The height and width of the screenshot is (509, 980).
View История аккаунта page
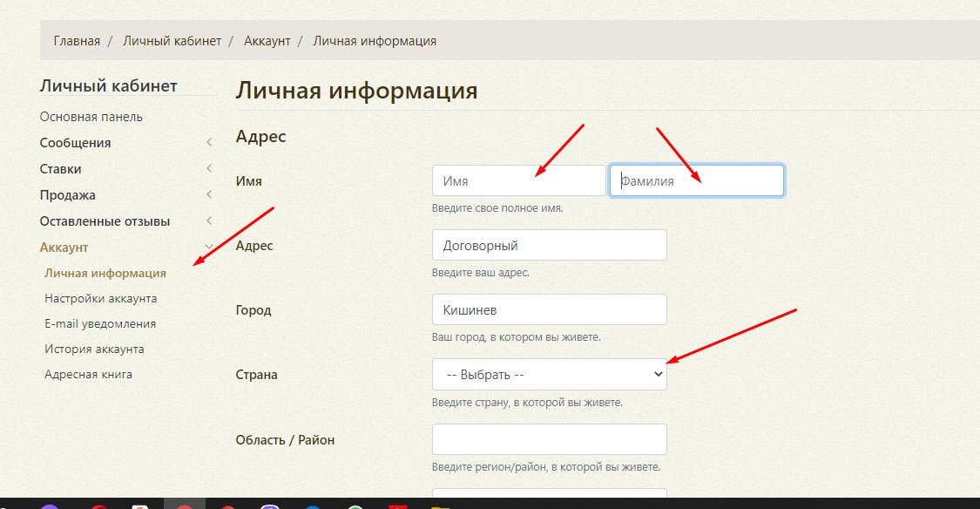point(94,349)
